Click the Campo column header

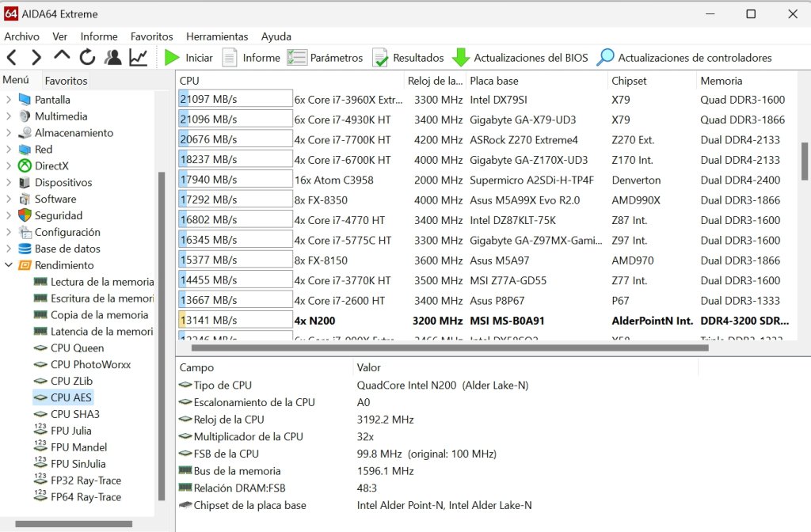[x=265, y=367]
